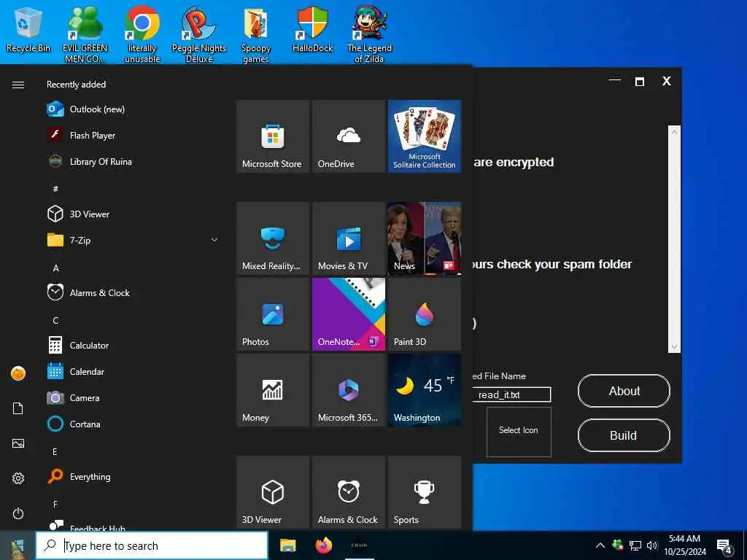This screenshot has height=560, width=747.
Task: Open the Washington weather tile
Action: coord(425,390)
